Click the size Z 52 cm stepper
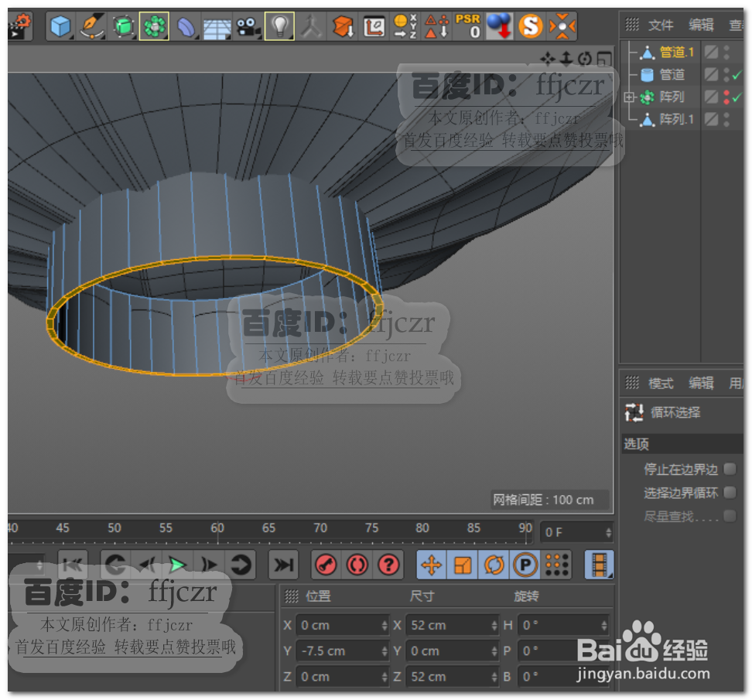This screenshot has width=752, height=700. click(494, 677)
